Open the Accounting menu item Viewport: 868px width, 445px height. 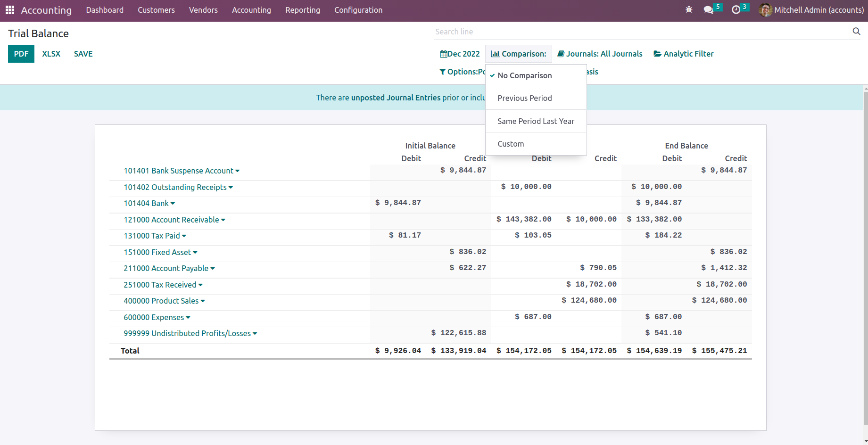pyautogui.click(x=251, y=10)
